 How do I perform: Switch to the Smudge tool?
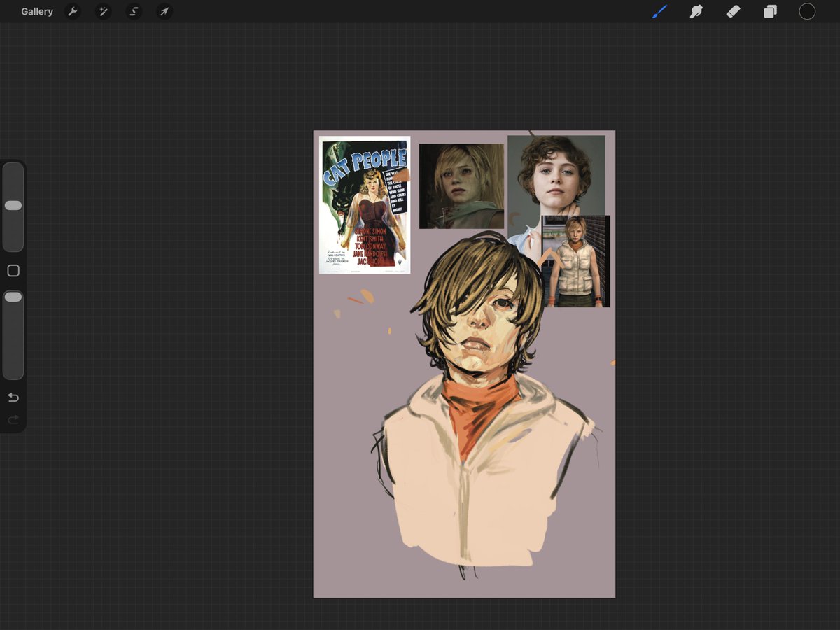click(696, 11)
